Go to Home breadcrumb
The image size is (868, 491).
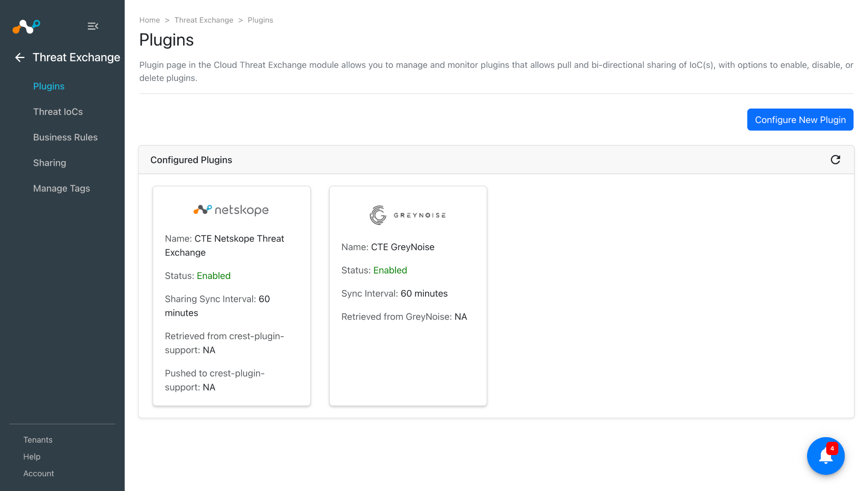[x=150, y=20]
